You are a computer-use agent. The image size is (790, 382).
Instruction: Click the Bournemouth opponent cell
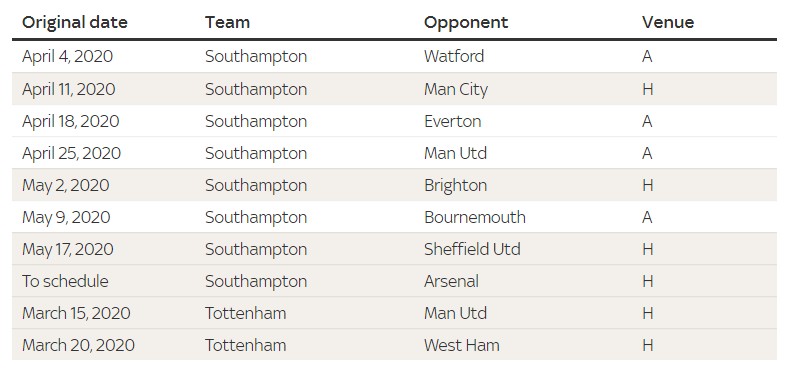point(475,217)
